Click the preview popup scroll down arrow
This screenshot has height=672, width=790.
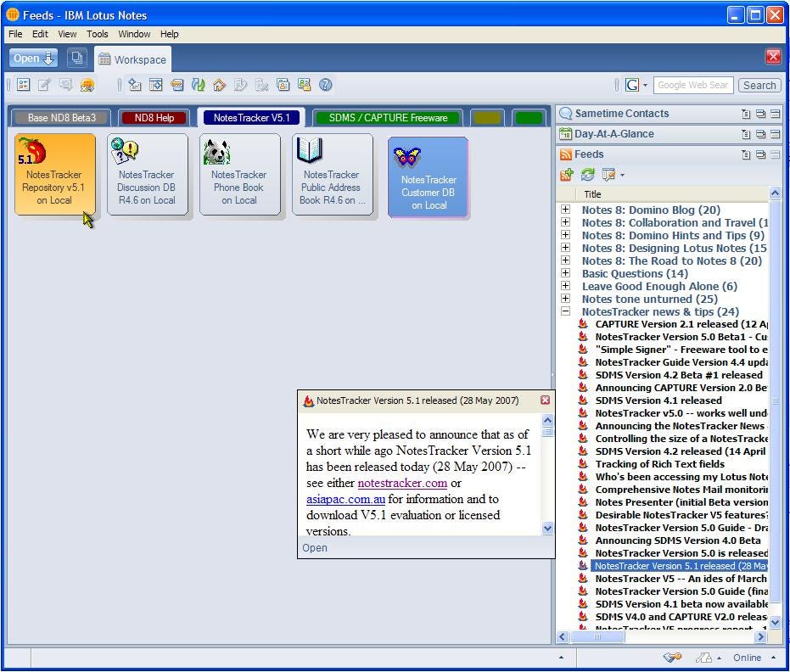pyautogui.click(x=547, y=528)
